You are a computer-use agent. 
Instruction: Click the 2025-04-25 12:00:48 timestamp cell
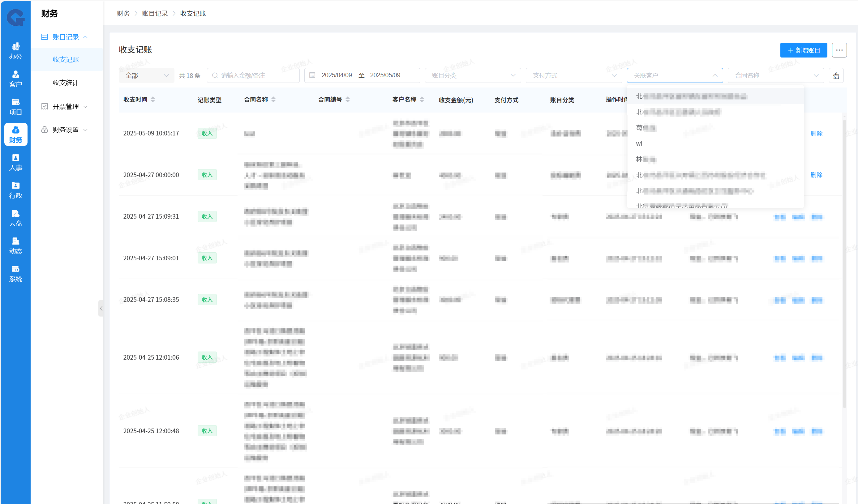pos(151,431)
